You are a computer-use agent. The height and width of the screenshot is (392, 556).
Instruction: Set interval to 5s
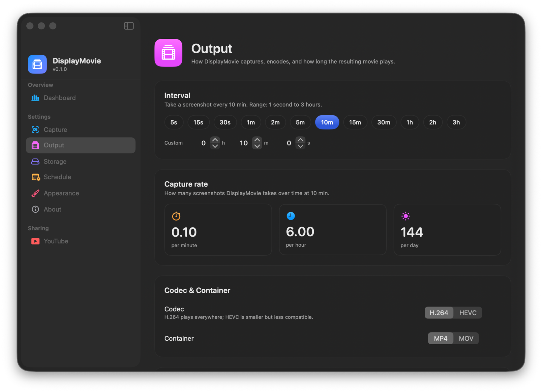tap(174, 122)
